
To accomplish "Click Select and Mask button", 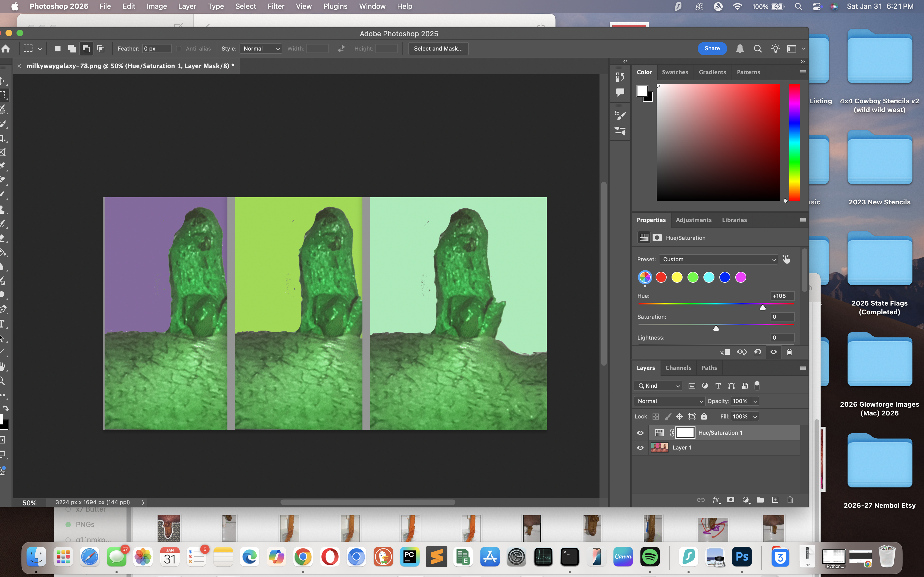I will tap(438, 48).
